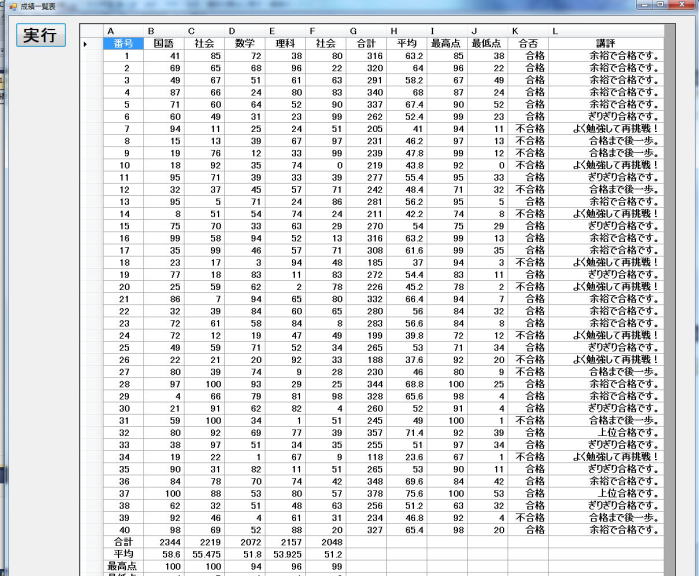Click the total 344 in row 28
The width and height of the screenshot is (699, 576).
(x=366, y=384)
